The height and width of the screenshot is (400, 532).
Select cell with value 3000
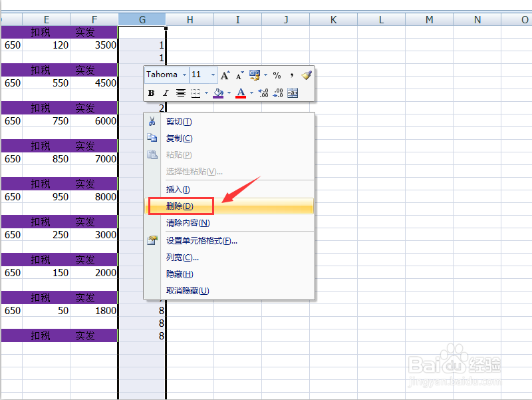tap(94, 235)
